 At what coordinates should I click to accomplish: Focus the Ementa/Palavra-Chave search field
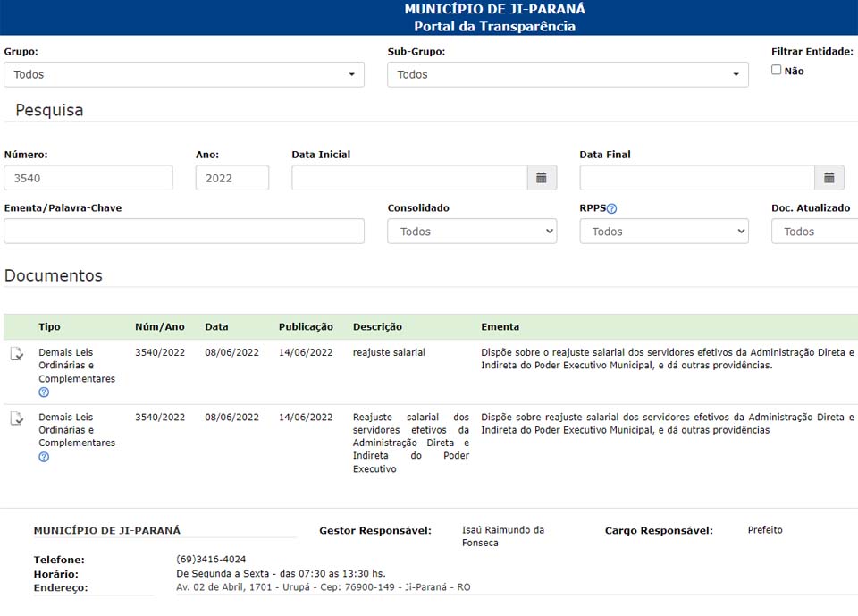pyautogui.click(x=183, y=232)
